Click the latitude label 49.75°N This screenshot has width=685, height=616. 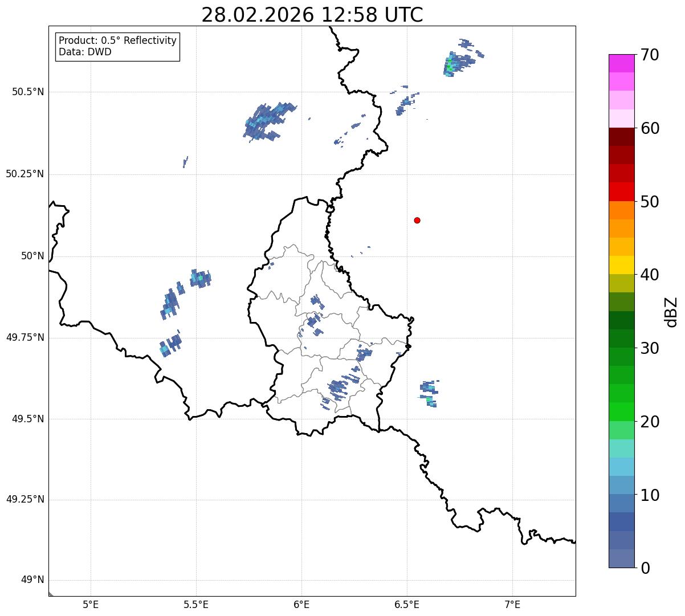pyautogui.click(x=25, y=337)
